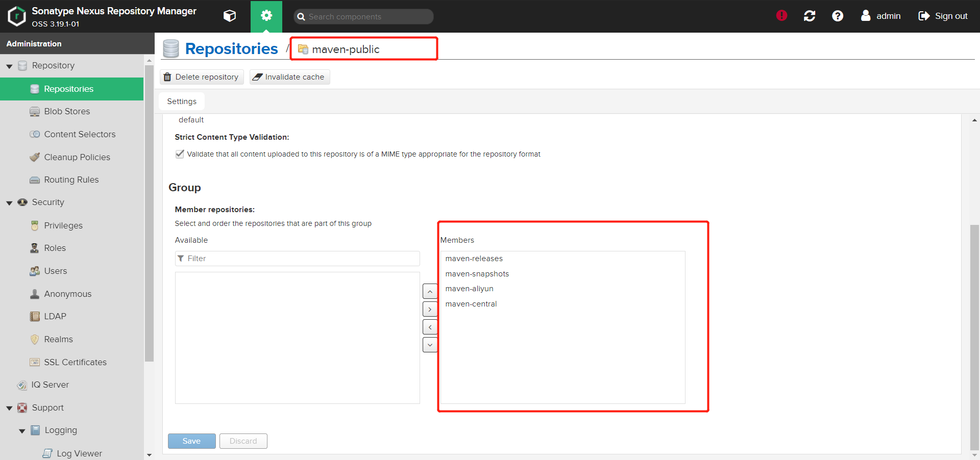Click the Delete repository button
The height and width of the screenshot is (460, 980).
[x=202, y=77]
